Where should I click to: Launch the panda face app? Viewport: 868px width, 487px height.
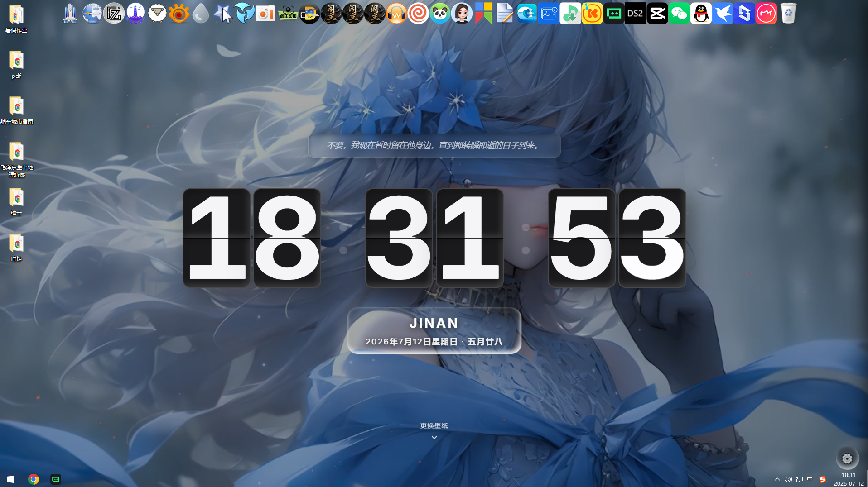[440, 13]
